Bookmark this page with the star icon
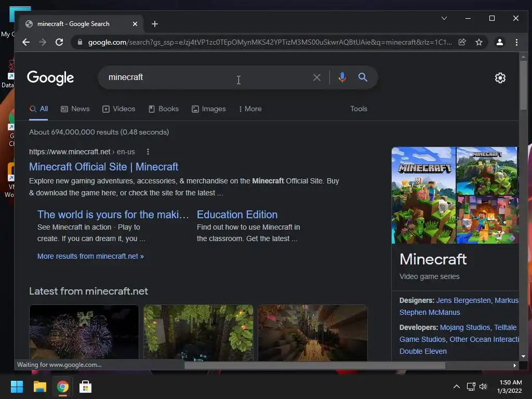 click(x=478, y=42)
